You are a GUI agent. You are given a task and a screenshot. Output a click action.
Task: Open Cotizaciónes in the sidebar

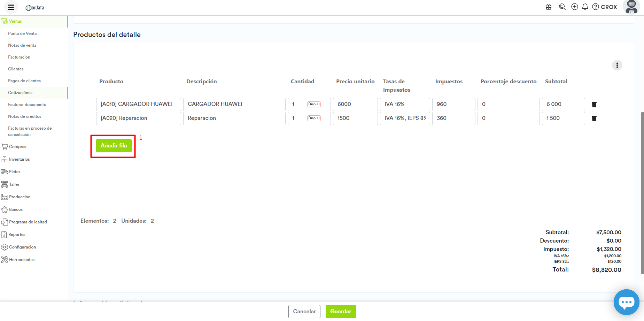point(20,93)
